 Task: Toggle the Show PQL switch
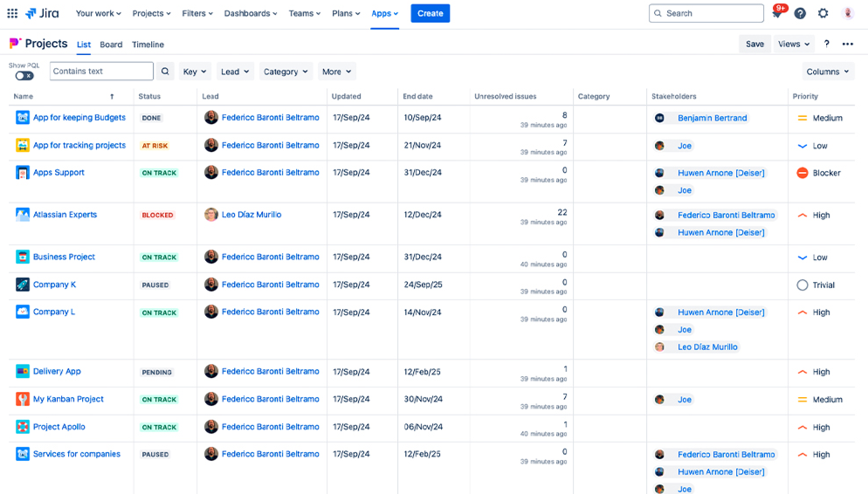point(24,76)
